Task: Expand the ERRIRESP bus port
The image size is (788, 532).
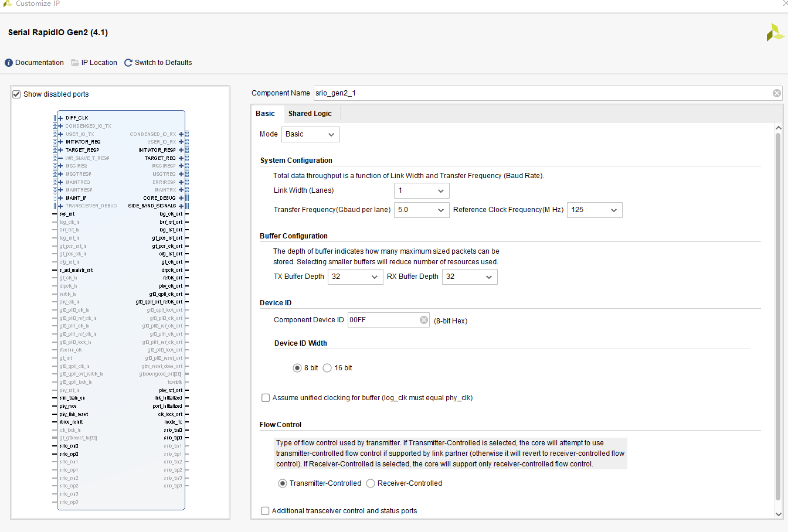Action: pyautogui.click(x=181, y=182)
